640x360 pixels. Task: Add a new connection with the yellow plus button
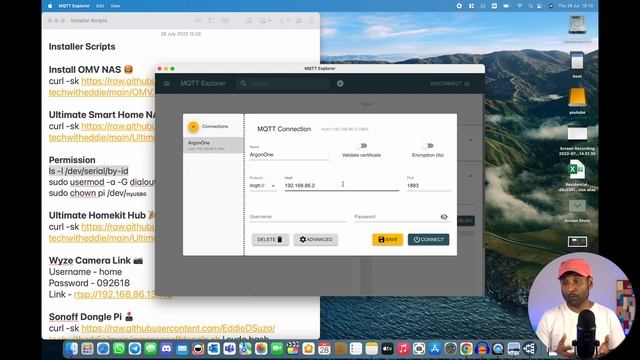click(193, 127)
